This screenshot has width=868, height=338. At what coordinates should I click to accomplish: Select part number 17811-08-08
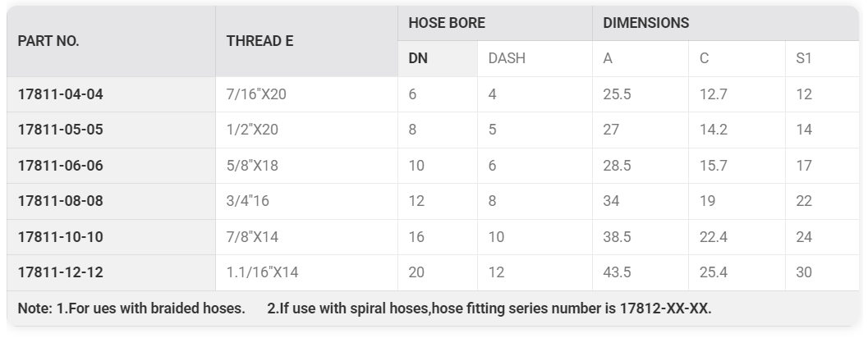pyautogui.click(x=60, y=201)
